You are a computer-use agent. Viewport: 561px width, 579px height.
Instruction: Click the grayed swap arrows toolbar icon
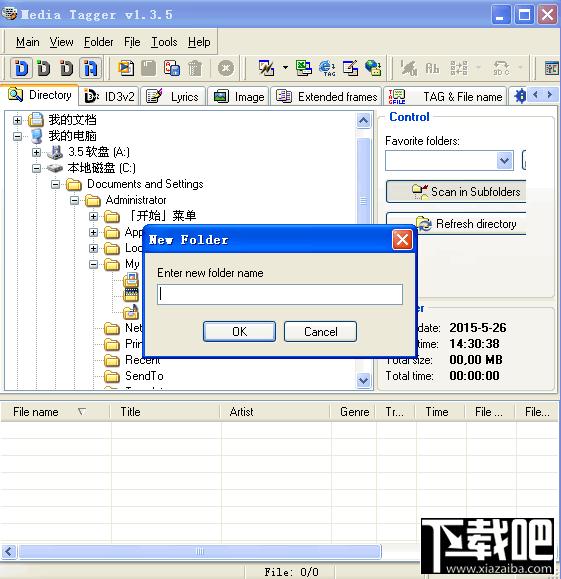point(501,68)
